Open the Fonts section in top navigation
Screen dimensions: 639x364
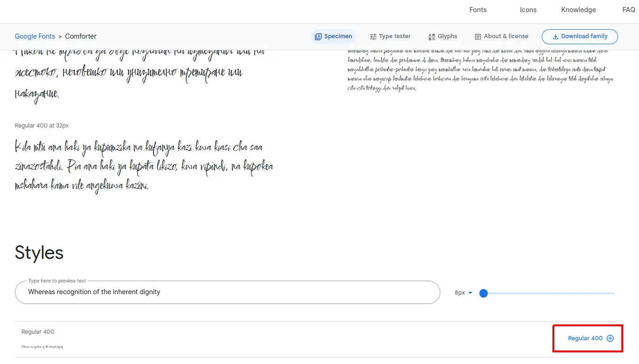coord(478,10)
